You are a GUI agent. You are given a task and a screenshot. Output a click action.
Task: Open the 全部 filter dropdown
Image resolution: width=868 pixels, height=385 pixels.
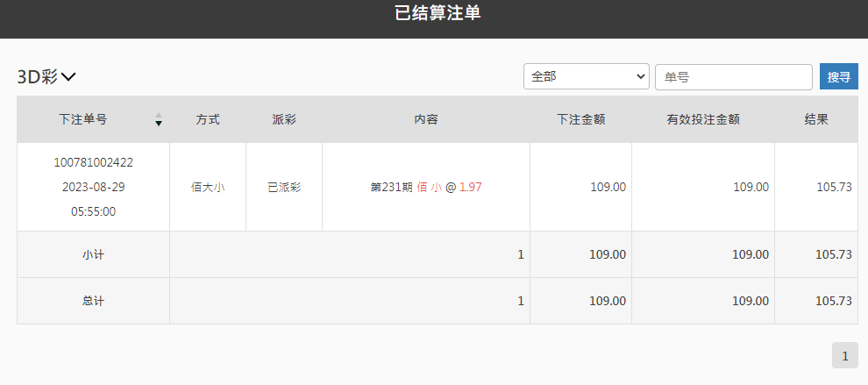(x=586, y=76)
